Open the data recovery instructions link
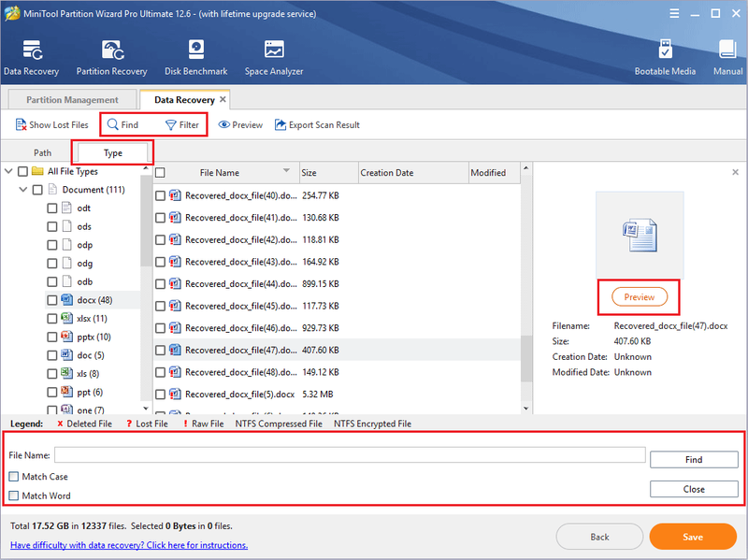 pyautogui.click(x=129, y=545)
